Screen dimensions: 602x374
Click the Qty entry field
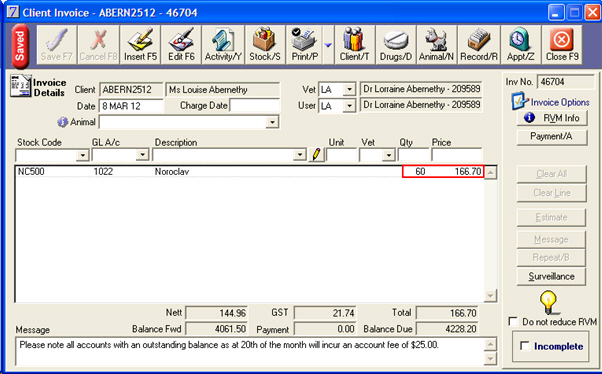point(413,155)
